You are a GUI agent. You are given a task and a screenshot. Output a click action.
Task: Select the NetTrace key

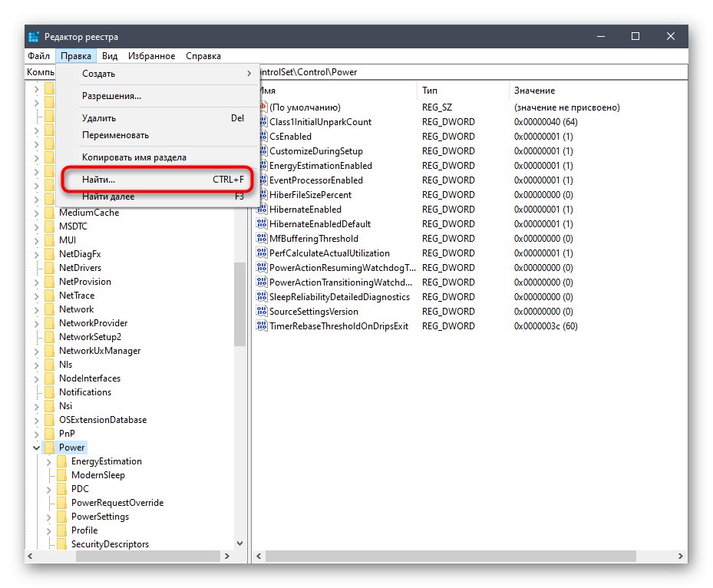77,296
